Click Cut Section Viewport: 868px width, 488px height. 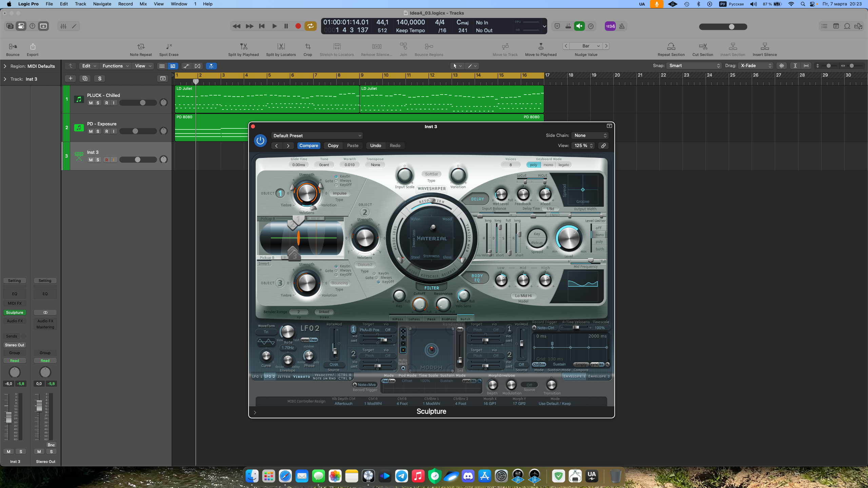click(x=703, y=49)
